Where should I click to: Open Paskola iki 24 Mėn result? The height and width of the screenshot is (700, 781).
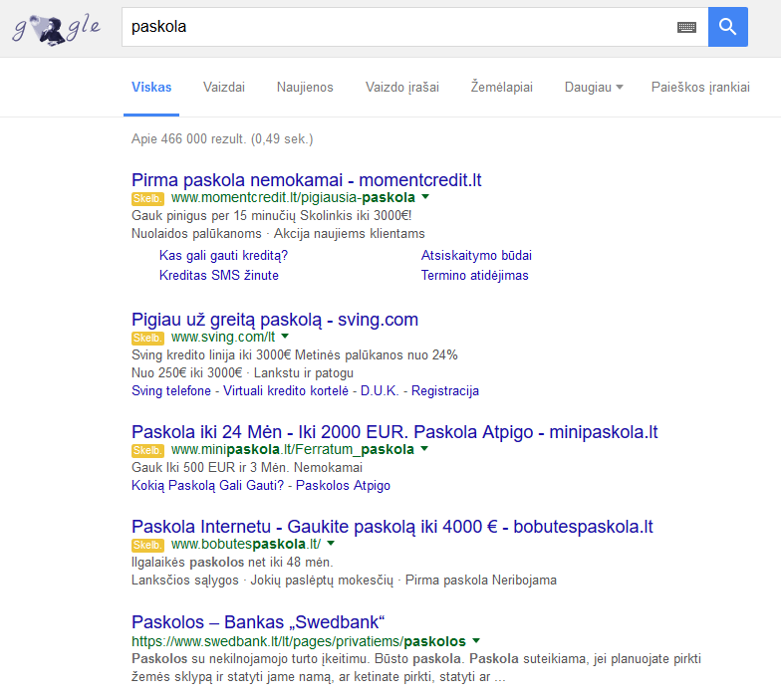point(394,432)
